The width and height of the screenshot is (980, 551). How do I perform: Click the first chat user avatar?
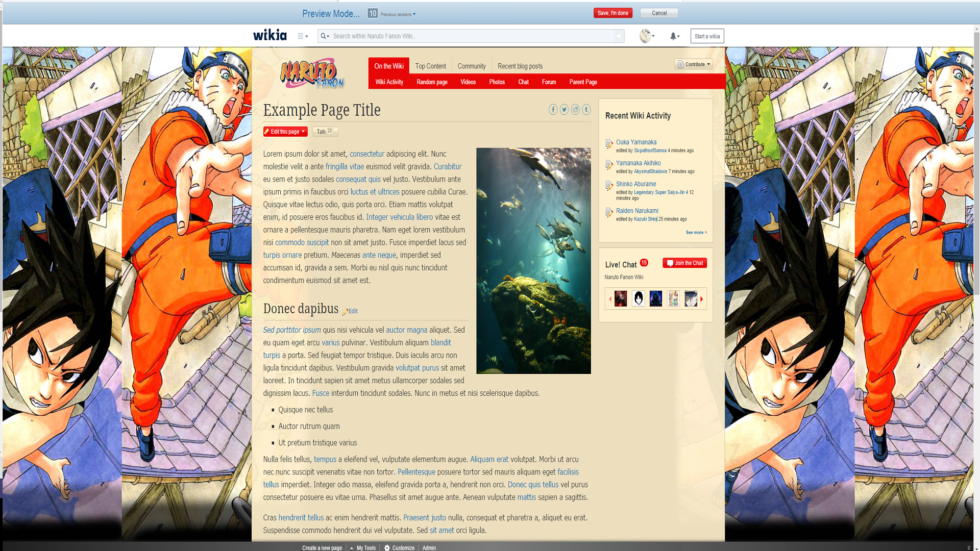(620, 298)
